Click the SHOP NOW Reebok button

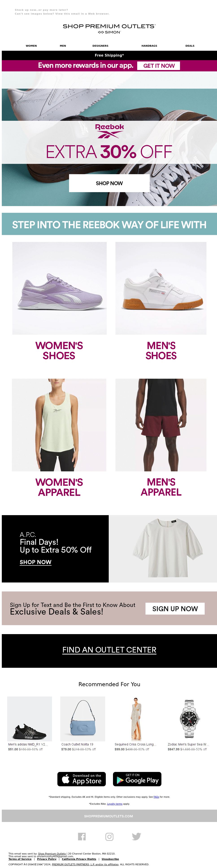(109, 183)
